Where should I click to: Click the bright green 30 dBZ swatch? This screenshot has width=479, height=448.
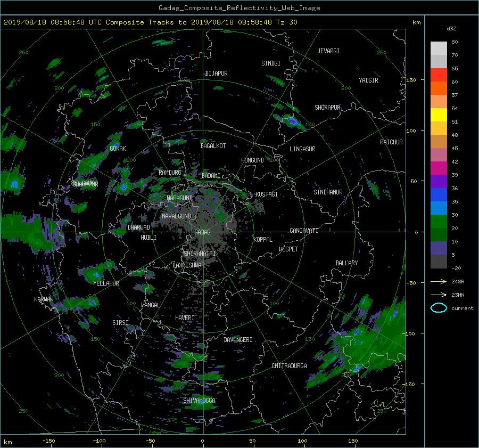[x=439, y=221]
